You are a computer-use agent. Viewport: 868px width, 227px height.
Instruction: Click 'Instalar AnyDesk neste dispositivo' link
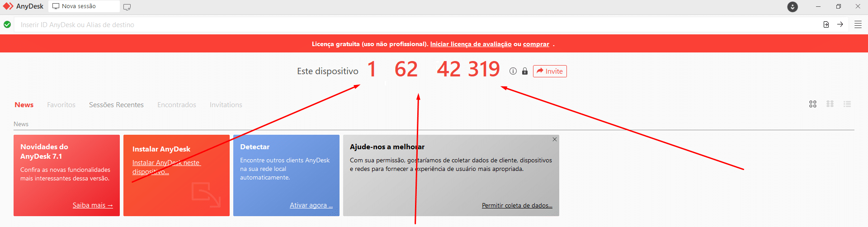tap(166, 167)
